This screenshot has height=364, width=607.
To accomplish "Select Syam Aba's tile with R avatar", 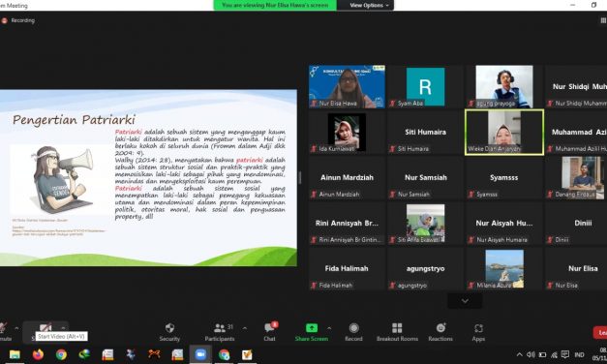I will point(425,86).
